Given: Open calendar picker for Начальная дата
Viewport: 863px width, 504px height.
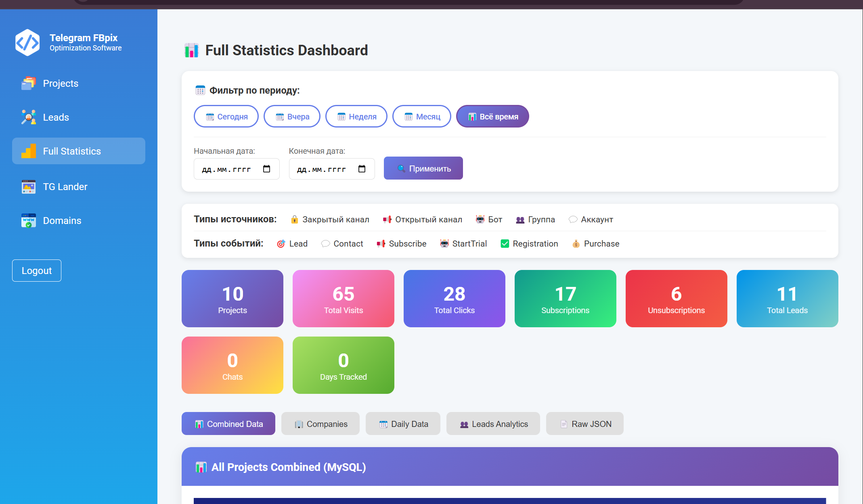Looking at the screenshot, I should [x=266, y=169].
